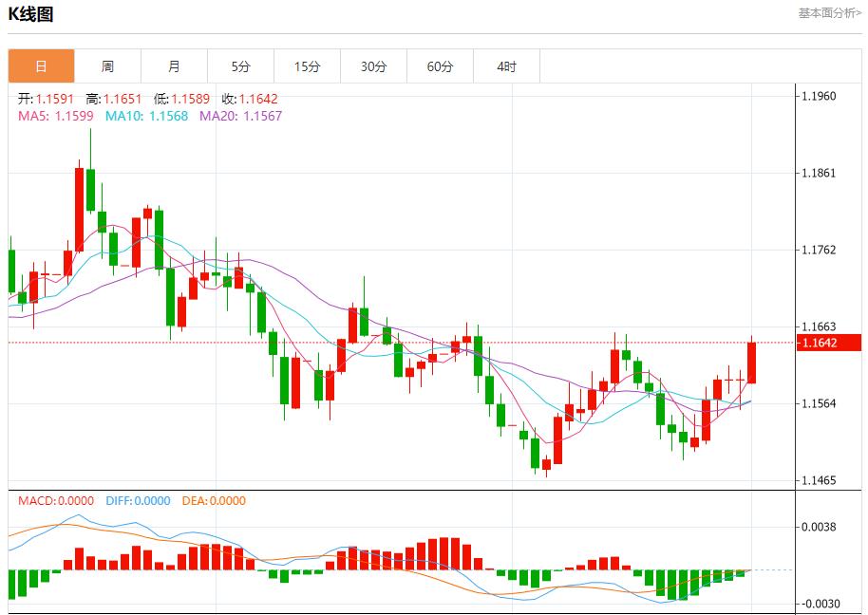Switch to the 月 monthly timeframe tab
868x615 pixels.
pos(175,65)
